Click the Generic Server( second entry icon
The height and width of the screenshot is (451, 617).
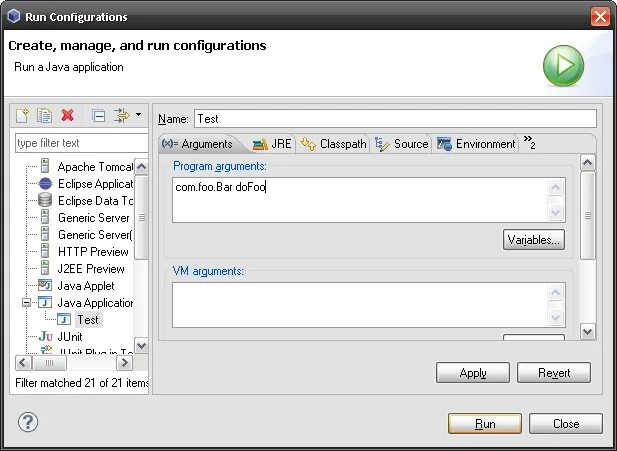point(45,234)
